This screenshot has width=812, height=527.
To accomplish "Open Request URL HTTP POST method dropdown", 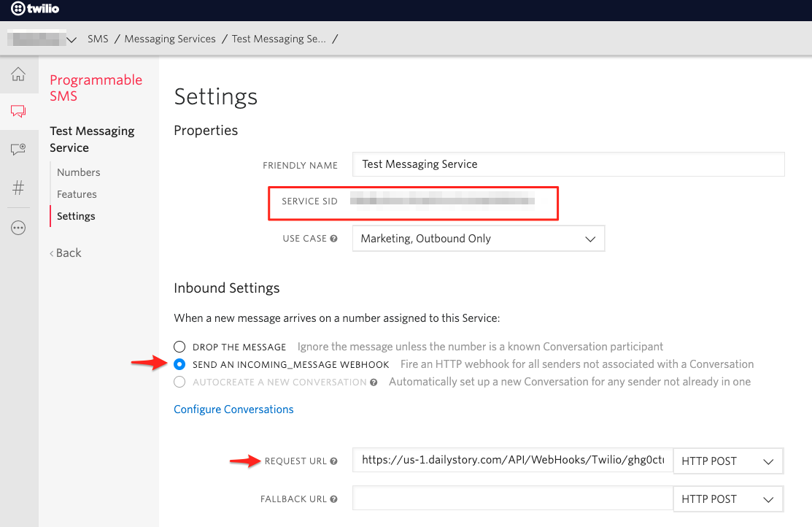I will point(727,461).
